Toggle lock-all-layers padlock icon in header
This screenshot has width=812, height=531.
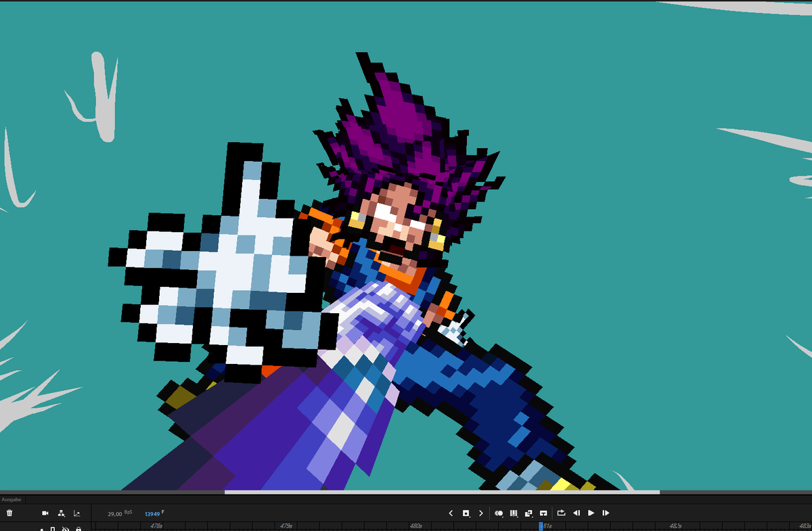(x=78, y=529)
